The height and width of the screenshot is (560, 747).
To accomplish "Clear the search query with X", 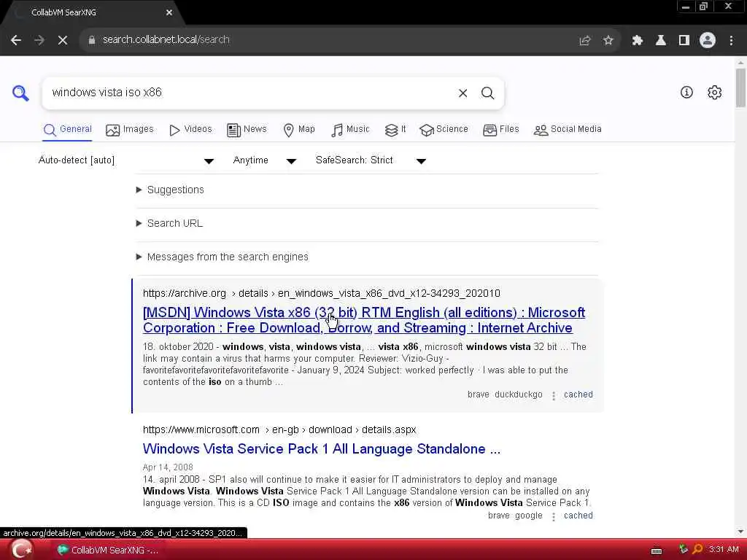I will pyautogui.click(x=462, y=93).
